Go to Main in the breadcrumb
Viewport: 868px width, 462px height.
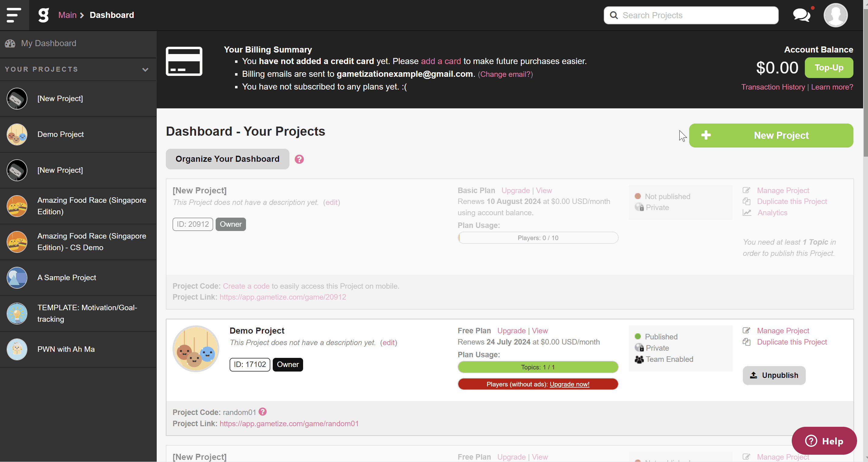(x=67, y=15)
